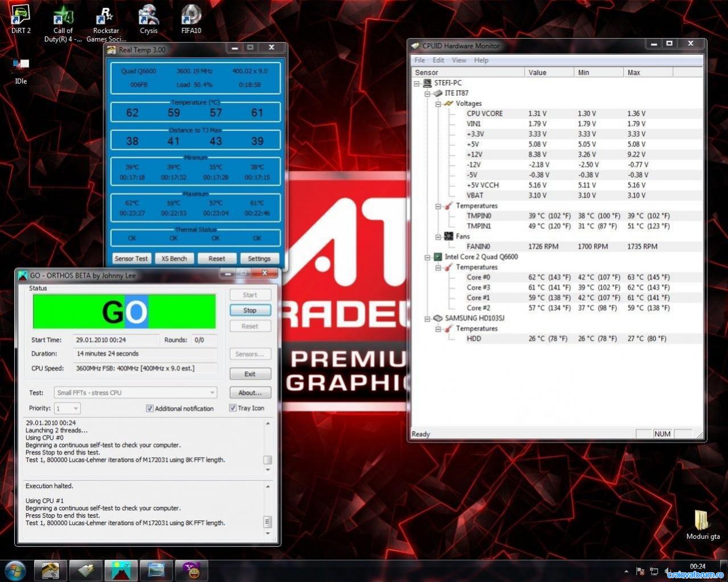Collapse the ITE IT87 node
This screenshot has height=582, width=728.
point(427,93)
